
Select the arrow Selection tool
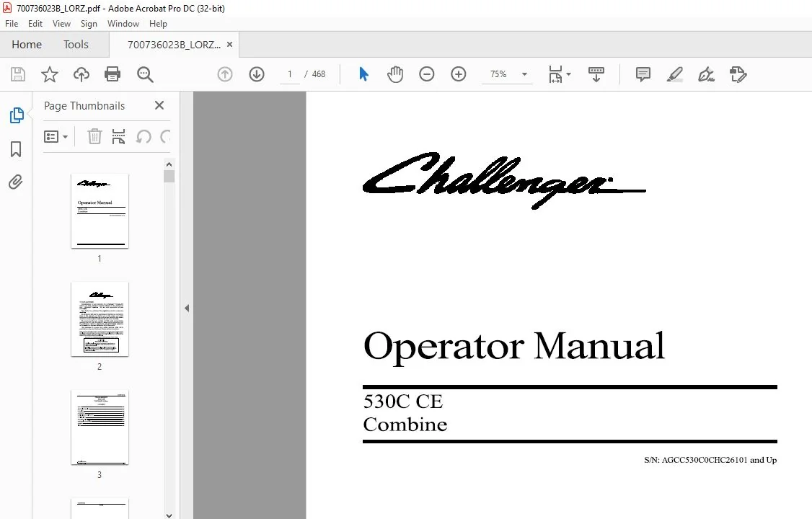click(363, 74)
